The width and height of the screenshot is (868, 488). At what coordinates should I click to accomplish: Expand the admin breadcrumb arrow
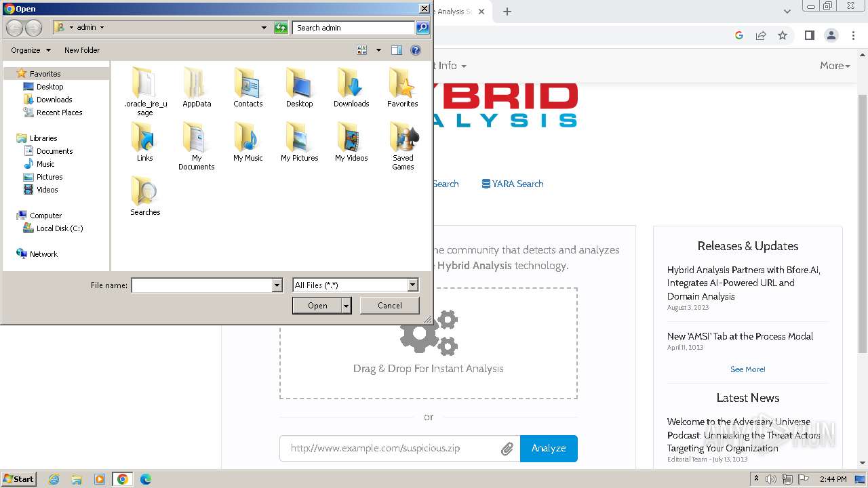point(102,28)
